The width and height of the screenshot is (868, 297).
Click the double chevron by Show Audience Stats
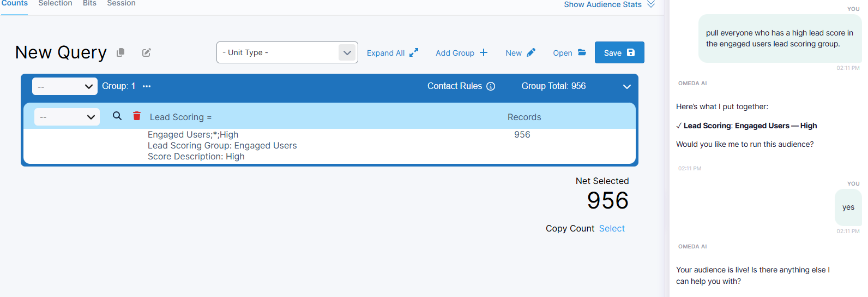650,4
